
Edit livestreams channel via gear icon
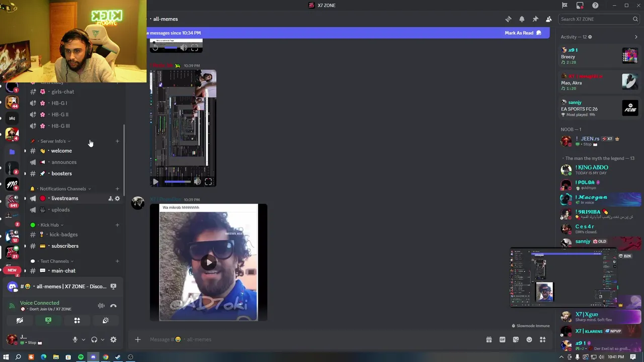(117, 199)
